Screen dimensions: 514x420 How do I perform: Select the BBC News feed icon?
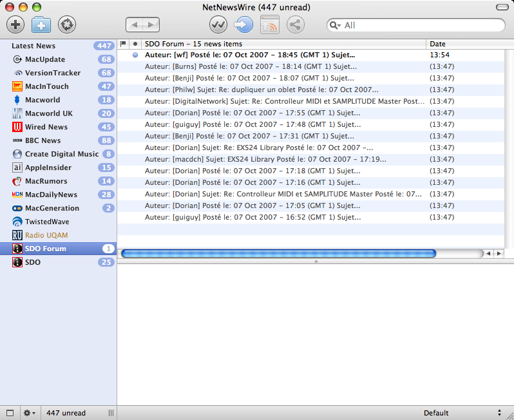click(x=17, y=140)
